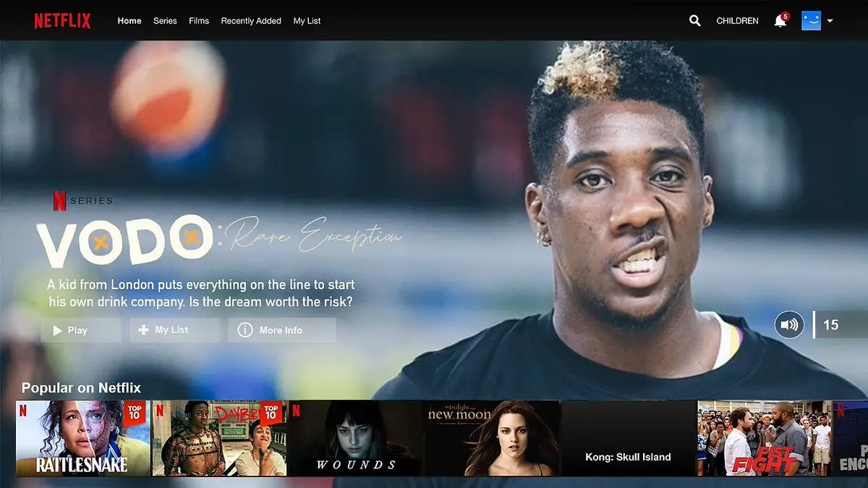
Task: Mute the featured trailer with the speaker toggle
Action: coord(789,325)
